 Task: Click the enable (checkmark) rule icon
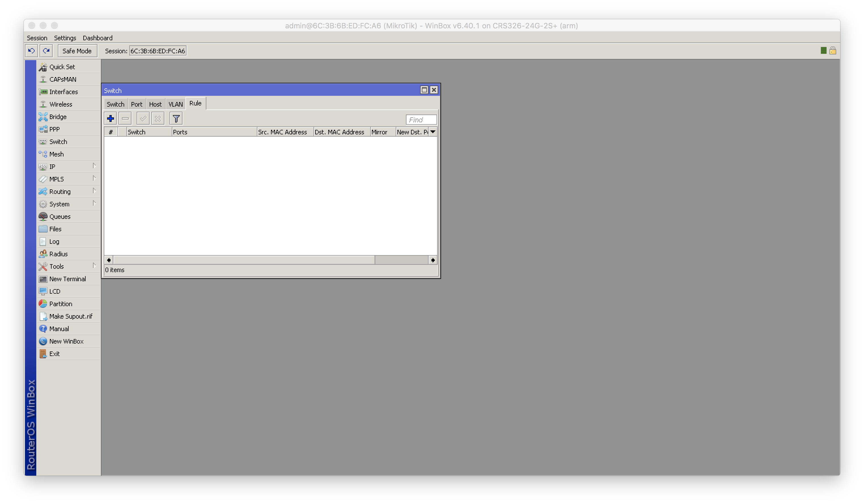[143, 118]
